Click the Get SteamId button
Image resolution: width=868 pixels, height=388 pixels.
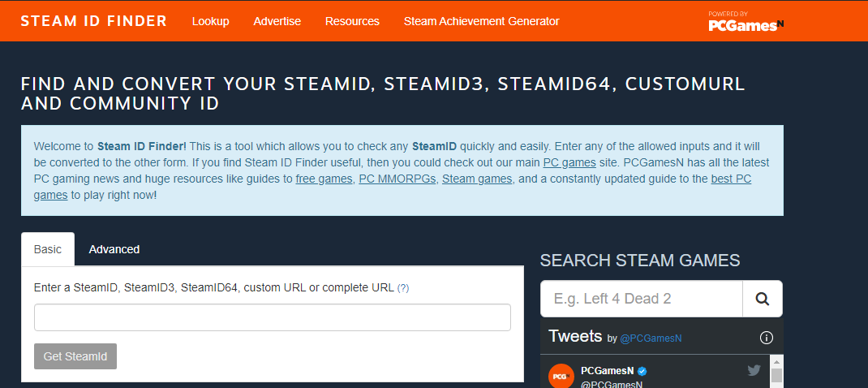[75, 356]
